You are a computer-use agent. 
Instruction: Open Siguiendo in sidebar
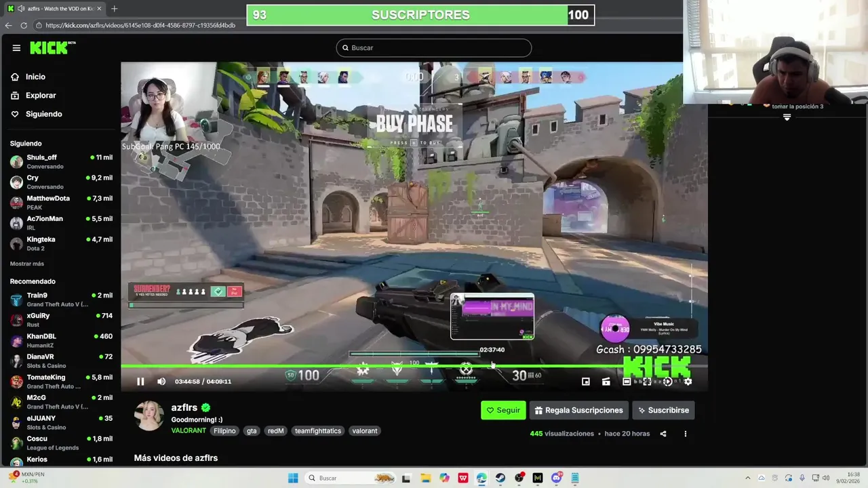click(43, 114)
